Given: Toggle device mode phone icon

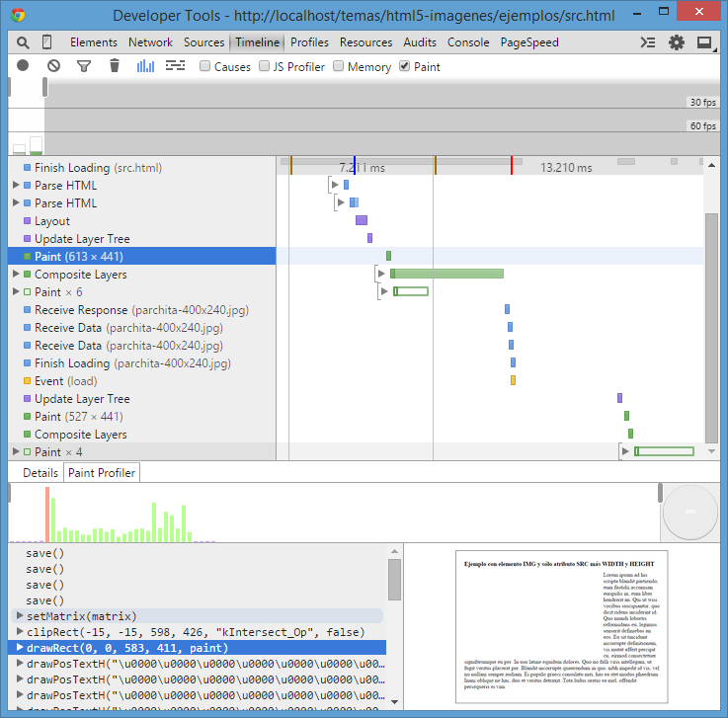Looking at the screenshot, I should pyautogui.click(x=47, y=42).
